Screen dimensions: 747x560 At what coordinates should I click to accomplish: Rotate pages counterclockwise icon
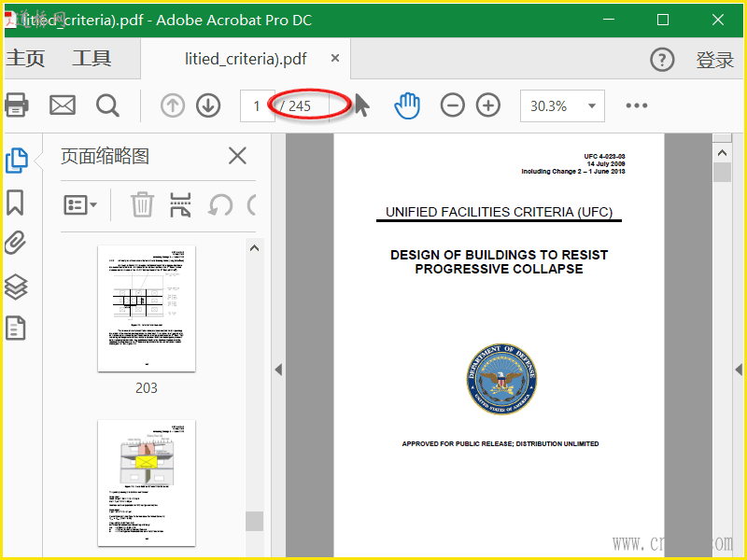(220, 205)
